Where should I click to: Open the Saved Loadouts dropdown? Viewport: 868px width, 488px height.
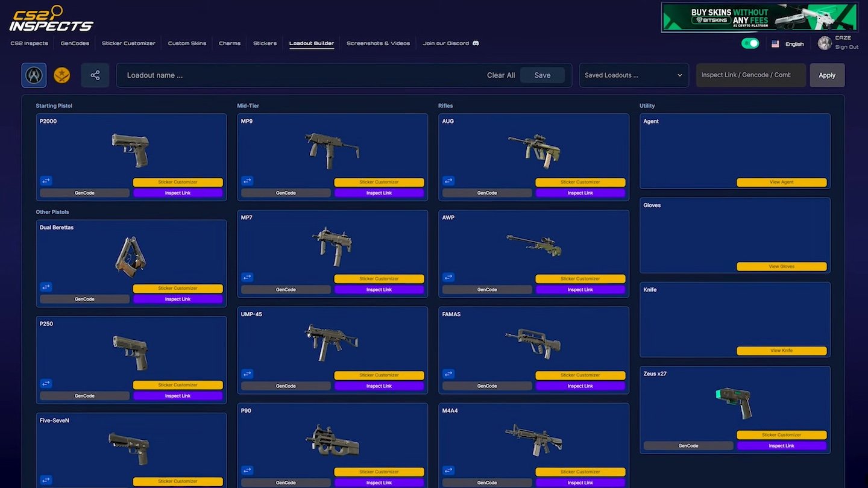click(x=634, y=75)
